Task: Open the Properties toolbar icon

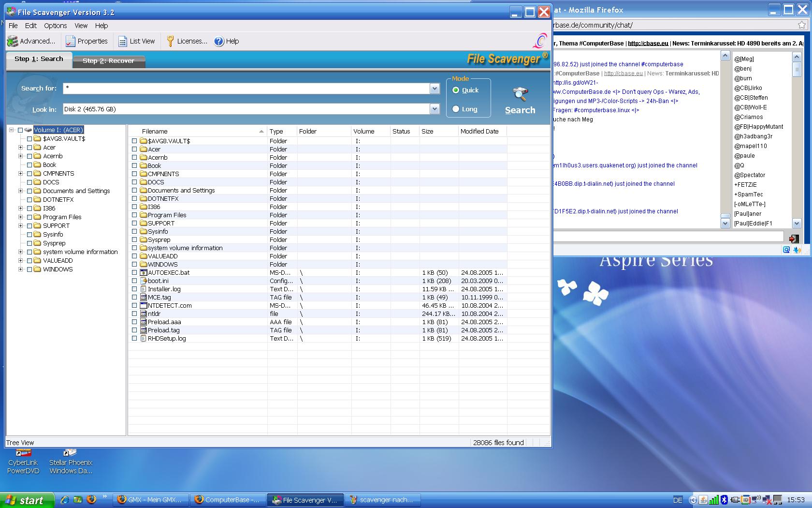Action: click(x=71, y=42)
